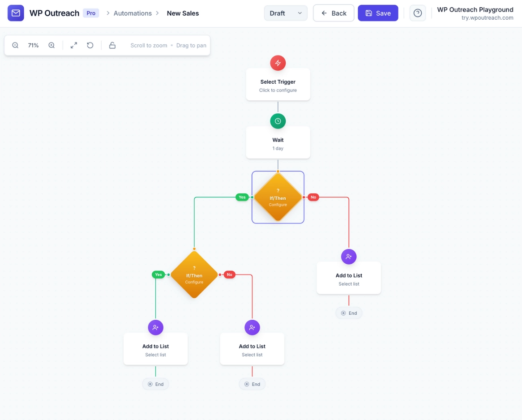Image resolution: width=522 pixels, height=420 pixels.
Task: Click the End node under the left branch
Action: pos(155,384)
